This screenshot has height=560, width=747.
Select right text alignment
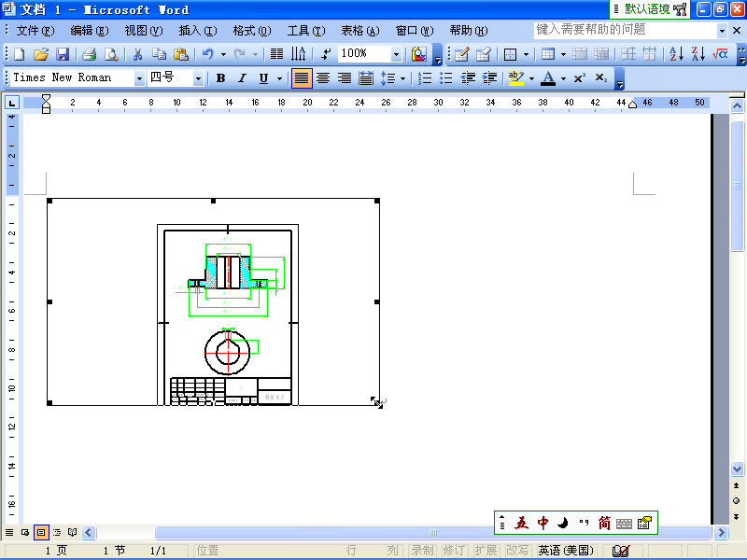point(345,78)
